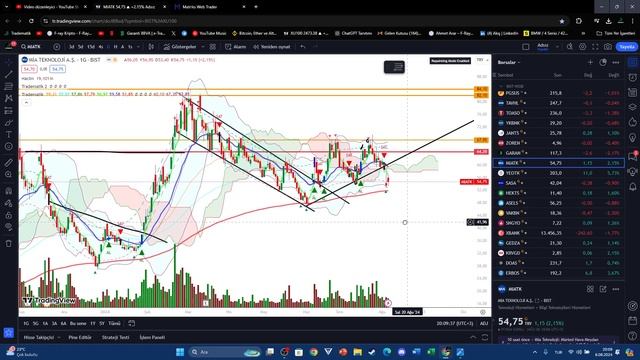Toggle fullscreen mode for the chart
The width and height of the screenshot is (640, 360).
tap(595, 47)
